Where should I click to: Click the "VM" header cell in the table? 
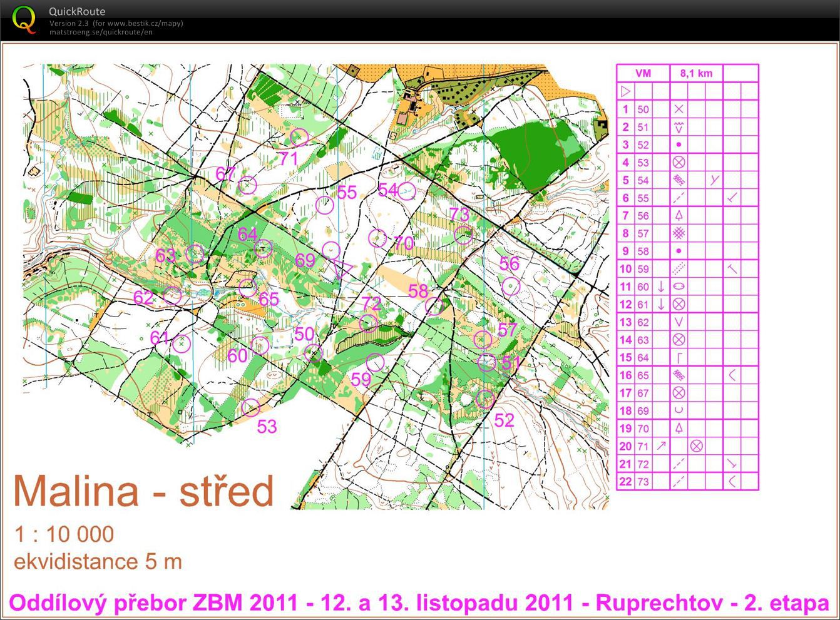pos(643,73)
